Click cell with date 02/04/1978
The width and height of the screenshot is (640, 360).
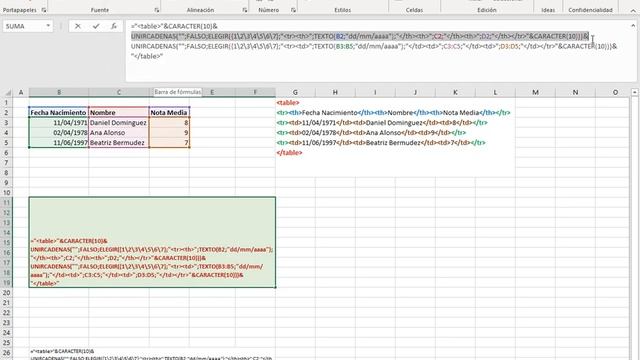[59, 133]
